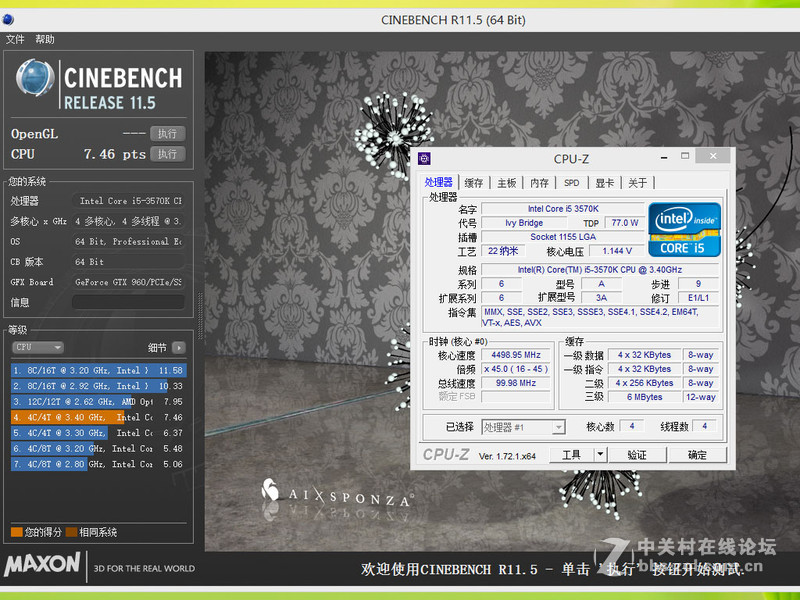Switch to the 缓存 (Cache) tab
The height and width of the screenshot is (600, 800).
474,182
